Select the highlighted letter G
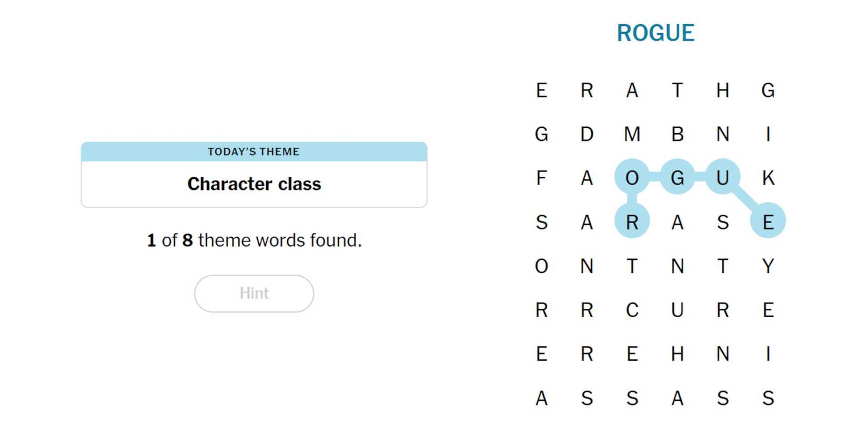Viewport: 868px width, 434px height. (677, 178)
